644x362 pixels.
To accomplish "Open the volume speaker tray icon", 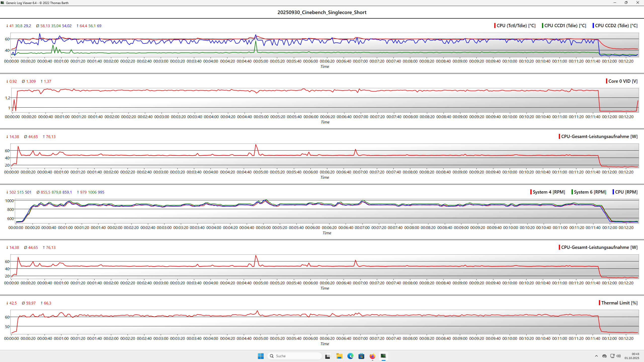I will point(619,356).
